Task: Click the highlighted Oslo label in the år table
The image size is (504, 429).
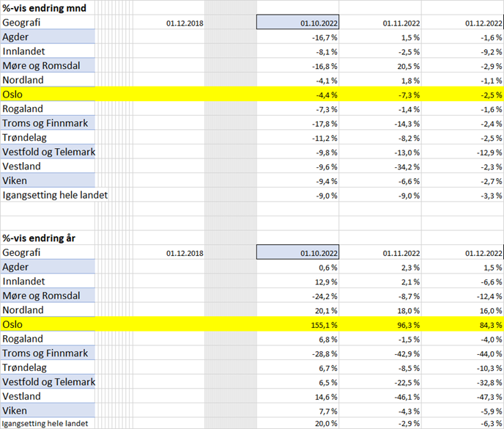Action: (x=12, y=324)
